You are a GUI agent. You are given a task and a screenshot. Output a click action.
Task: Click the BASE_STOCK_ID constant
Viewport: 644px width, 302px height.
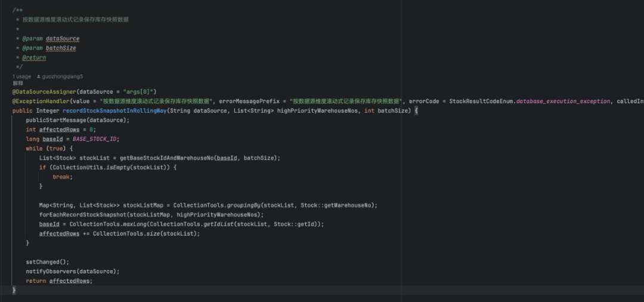[94, 139]
